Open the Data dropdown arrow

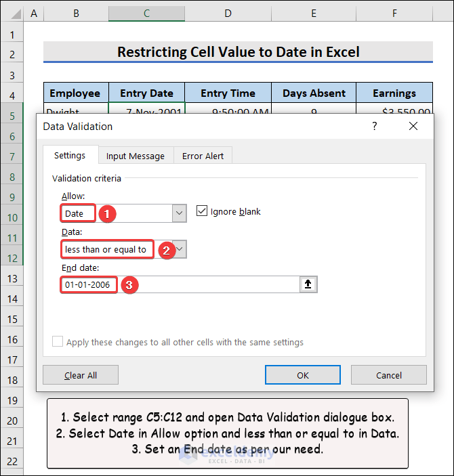pyautogui.click(x=180, y=249)
